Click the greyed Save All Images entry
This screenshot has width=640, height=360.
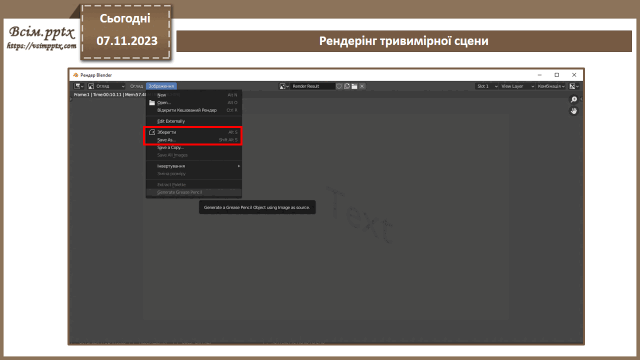pos(194,155)
